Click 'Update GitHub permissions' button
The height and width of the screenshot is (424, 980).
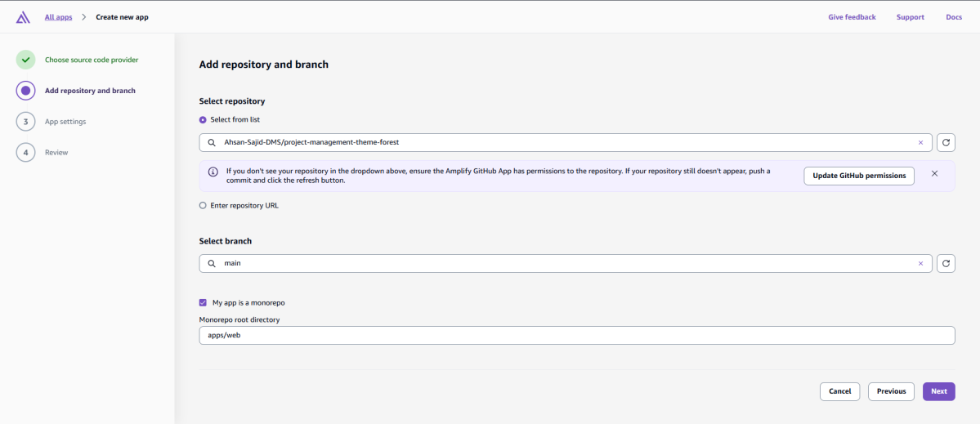(859, 176)
